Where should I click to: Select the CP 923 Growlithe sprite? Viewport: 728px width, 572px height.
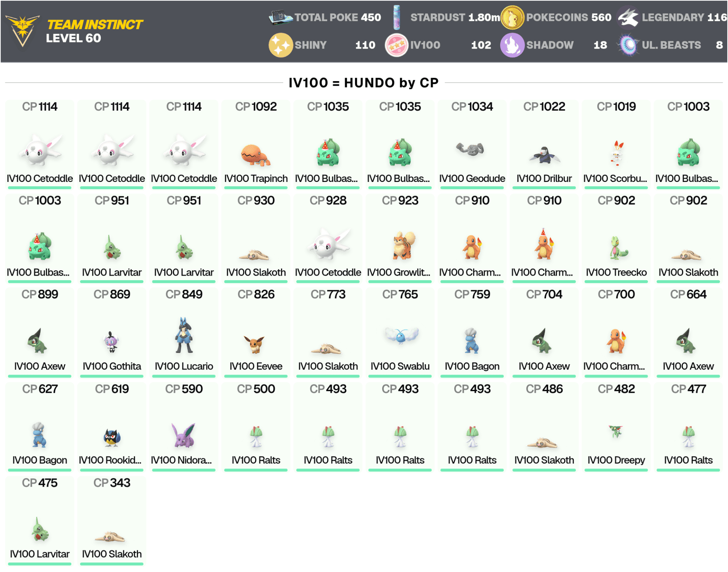click(x=404, y=245)
